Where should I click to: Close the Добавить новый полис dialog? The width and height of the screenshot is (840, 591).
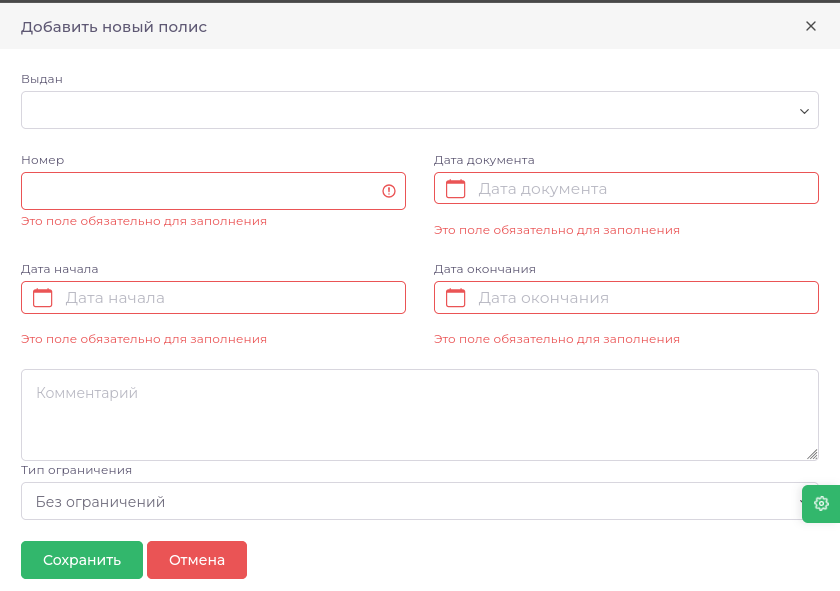811,26
